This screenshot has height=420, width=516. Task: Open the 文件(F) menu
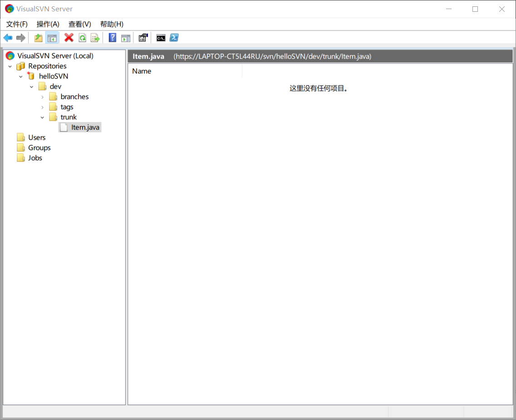click(17, 24)
